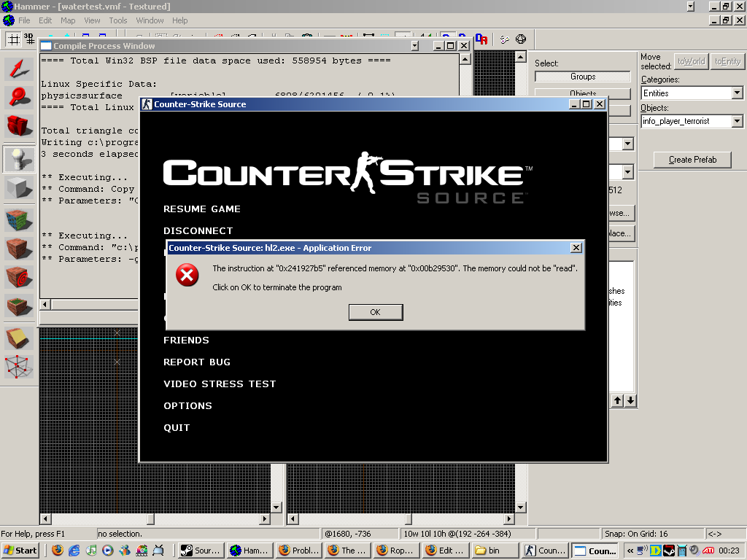The image size is (747, 560).
Task: Toggle the 2D grid icon in toolbar
Action: pos(13,39)
